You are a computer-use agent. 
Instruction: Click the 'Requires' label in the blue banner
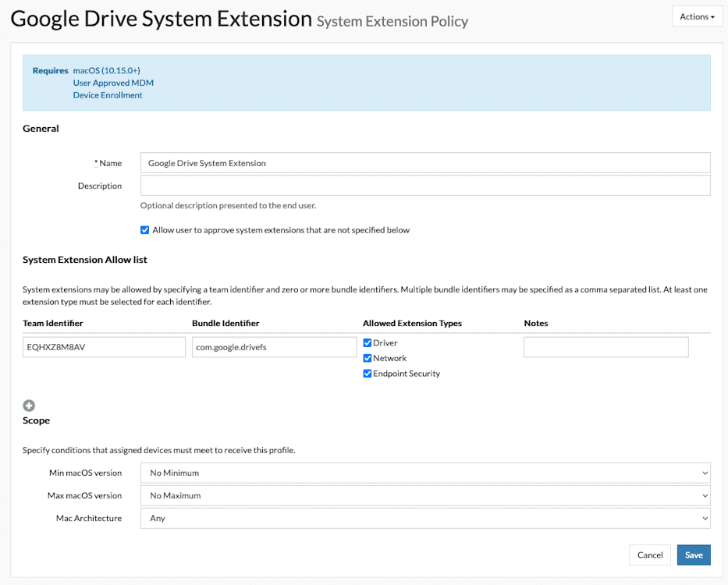(50, 70)
